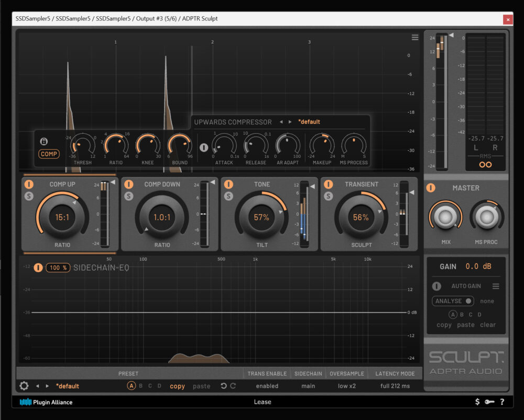Toggle the lock icon above COMP
Image resolution: width=524 pixels, height=420 pixels.
(44, 141)
